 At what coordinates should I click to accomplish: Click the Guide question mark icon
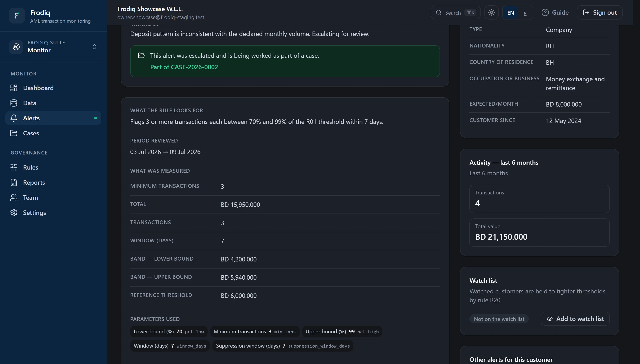point(545,12)
